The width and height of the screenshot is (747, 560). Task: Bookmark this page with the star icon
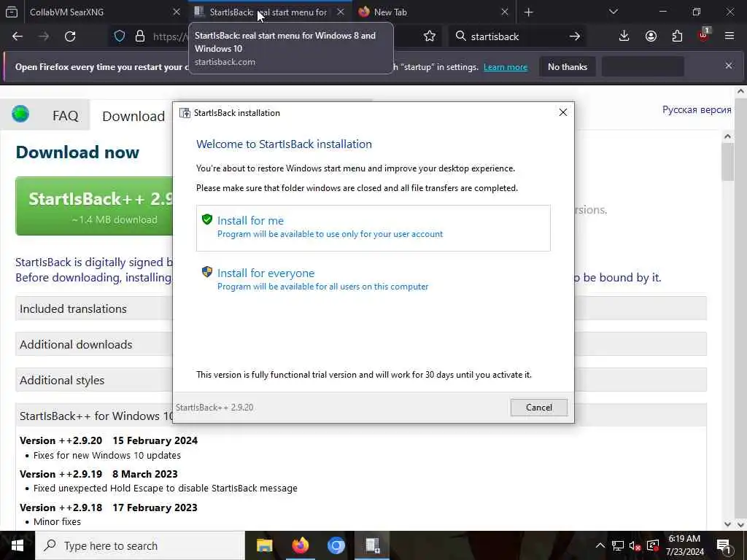pos(429,36)
